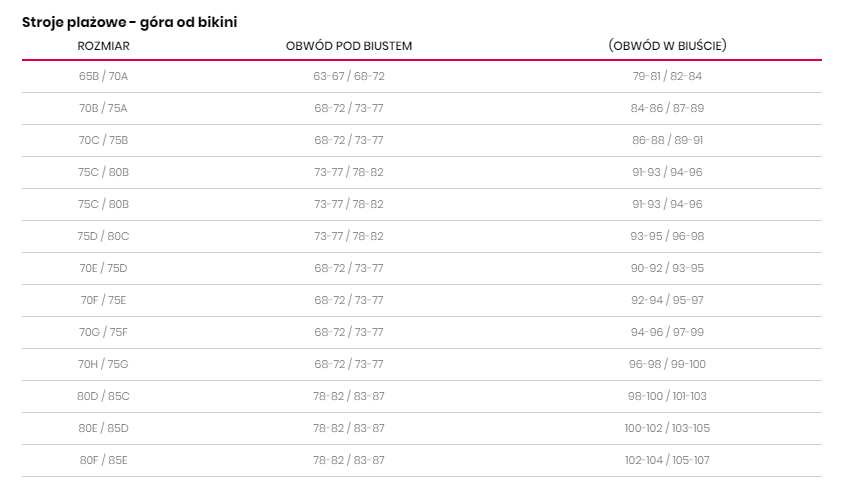The image size is (844, 504).
Task: Click bust measurement 93-95 / 96-98
Action: point(667,236)
